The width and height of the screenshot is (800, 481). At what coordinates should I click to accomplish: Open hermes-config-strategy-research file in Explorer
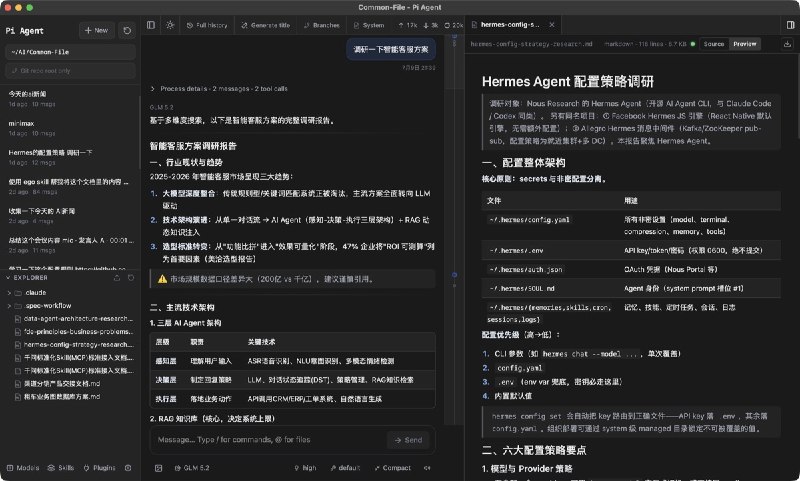pos(74,344)
